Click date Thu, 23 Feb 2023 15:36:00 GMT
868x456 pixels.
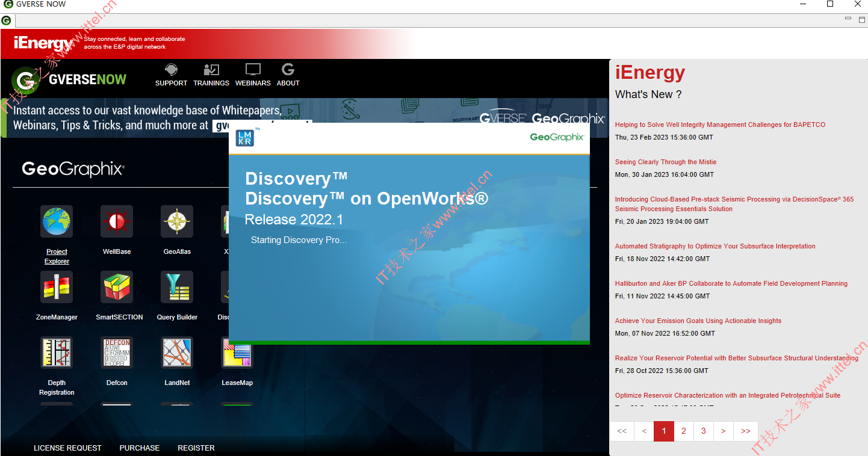pyautogui.click(x=664, y=137)
